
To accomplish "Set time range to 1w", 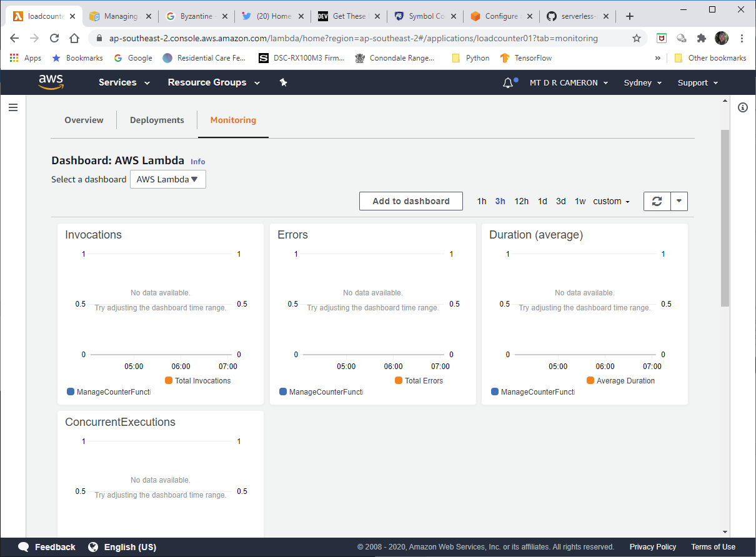I will click(580, 201).
